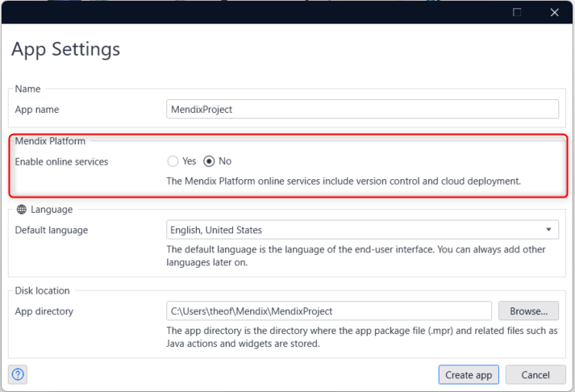The image size is (575, 392).
Task: Click the Mendix Platform group title
Action: (x=50, y=141)
